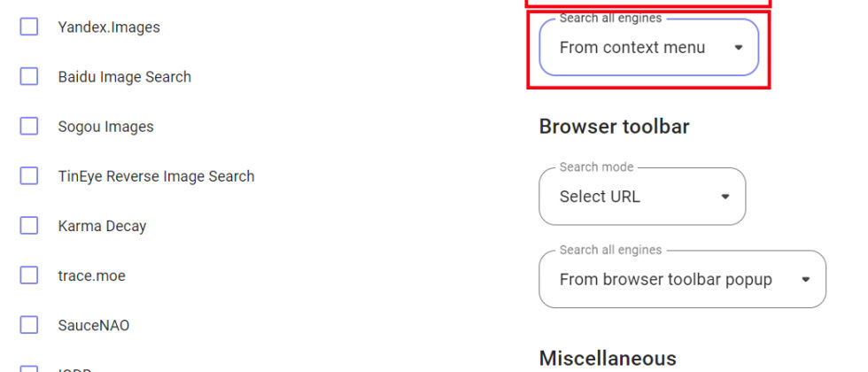
Task: Enable the Yandex.Images checkbox
Action: (x=29, y=27)
